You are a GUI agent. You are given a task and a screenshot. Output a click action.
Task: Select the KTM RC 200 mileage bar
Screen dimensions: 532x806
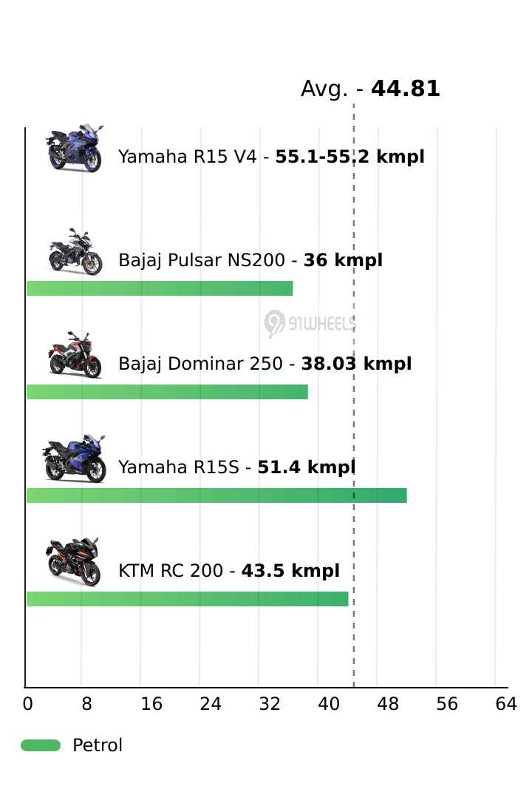click(187, 599)
